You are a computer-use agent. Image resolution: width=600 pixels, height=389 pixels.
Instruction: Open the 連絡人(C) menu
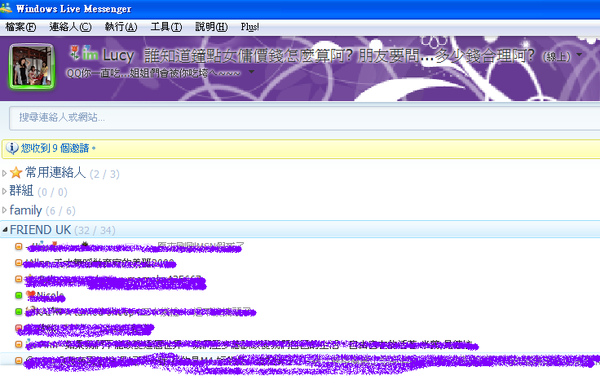pyautogui.click(x=70, y=27)
